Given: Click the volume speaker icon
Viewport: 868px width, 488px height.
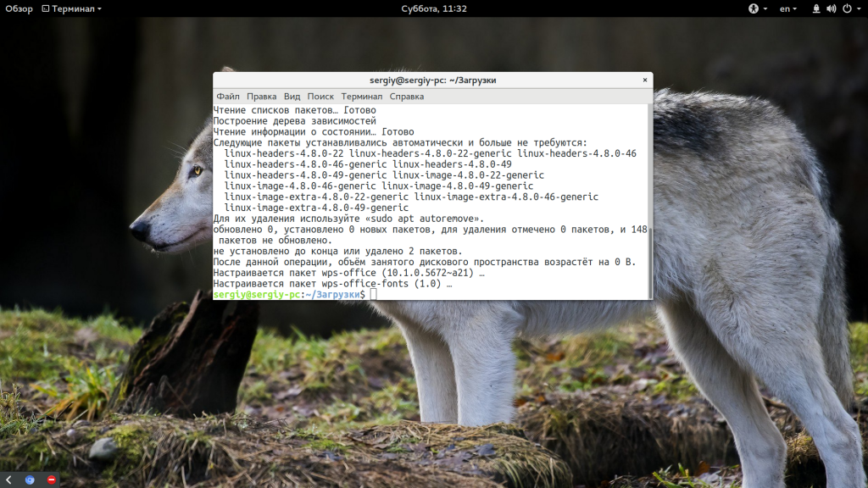Looking at the screenshot, I should pos(831,8).
